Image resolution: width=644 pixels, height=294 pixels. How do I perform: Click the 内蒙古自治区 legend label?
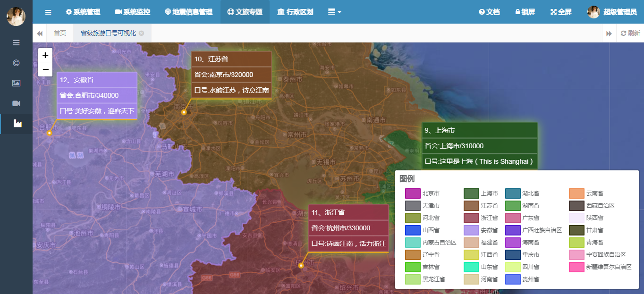click(439, 243)
